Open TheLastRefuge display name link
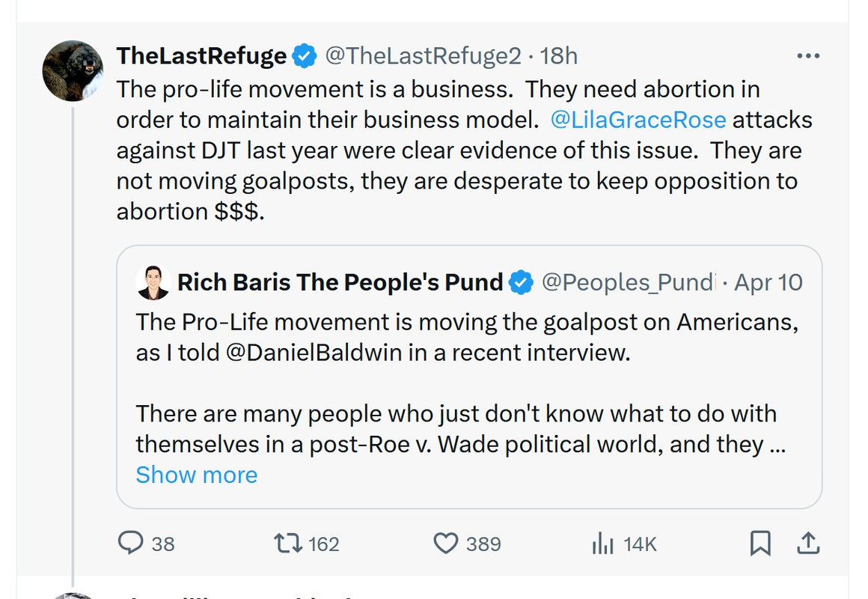The image size is (868, 599). point(201,56)
